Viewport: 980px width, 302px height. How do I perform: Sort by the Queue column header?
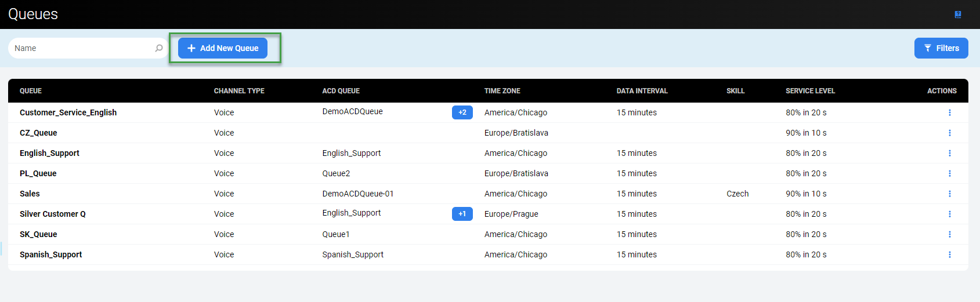tap(31, 91)
